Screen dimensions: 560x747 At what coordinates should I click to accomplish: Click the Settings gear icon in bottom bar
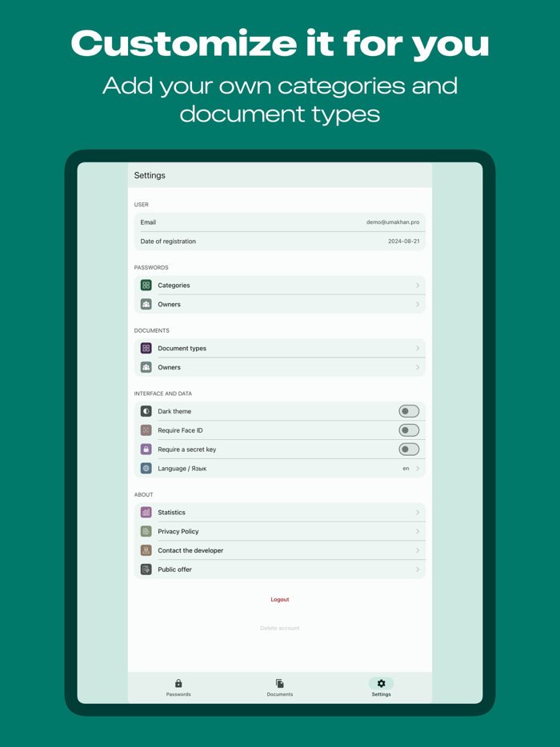[382, 683]
